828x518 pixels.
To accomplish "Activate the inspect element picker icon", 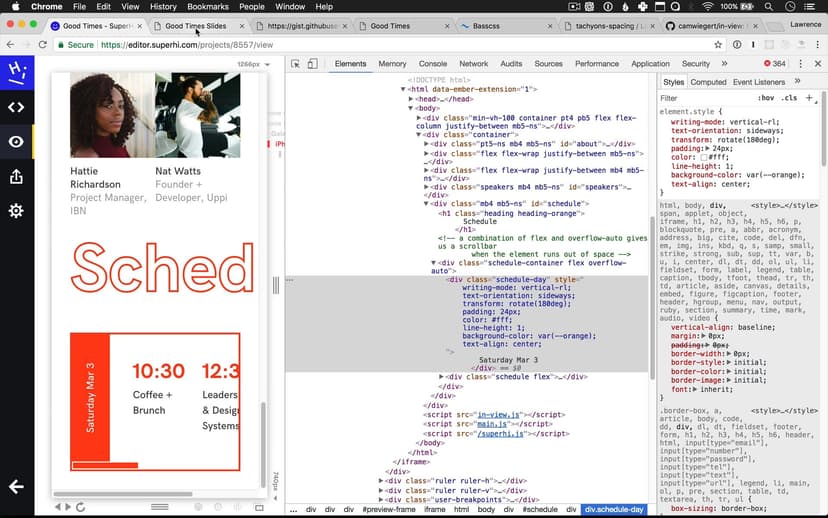I will pyautogui.click(x=295, y=64).
